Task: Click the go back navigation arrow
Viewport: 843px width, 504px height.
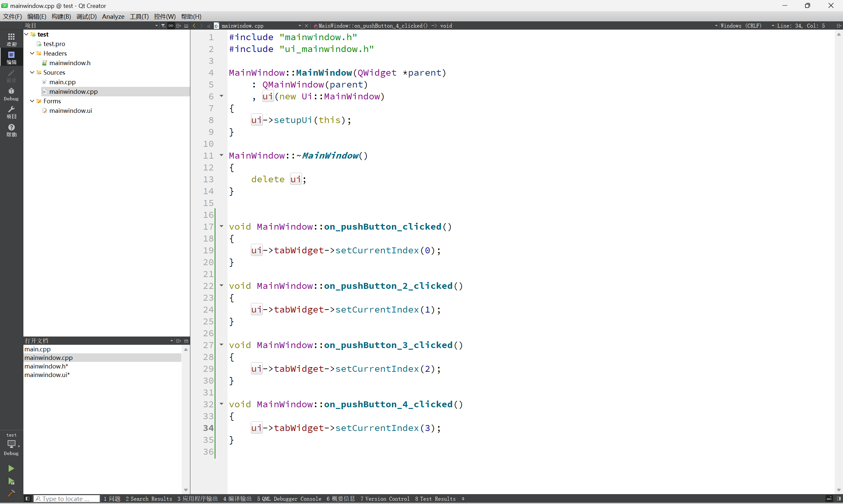Action: 194,25
